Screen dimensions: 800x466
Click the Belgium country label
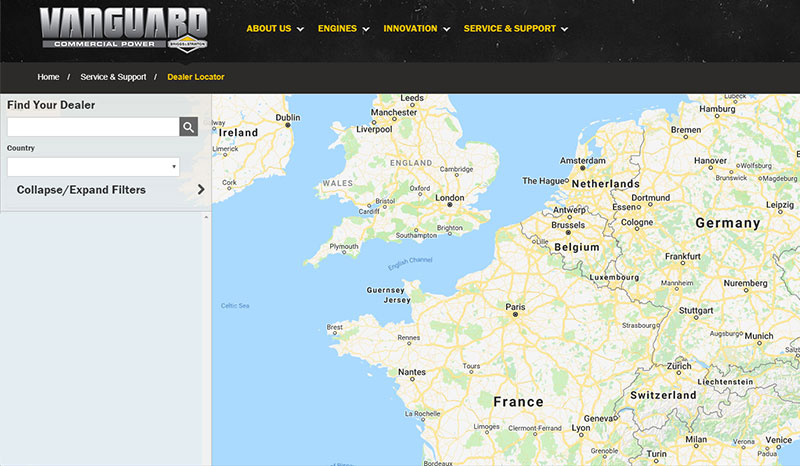[577, 247]
